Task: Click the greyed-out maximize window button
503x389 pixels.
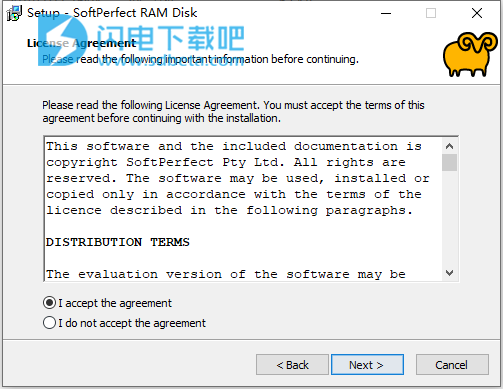Action: click(x=431, y=13)
